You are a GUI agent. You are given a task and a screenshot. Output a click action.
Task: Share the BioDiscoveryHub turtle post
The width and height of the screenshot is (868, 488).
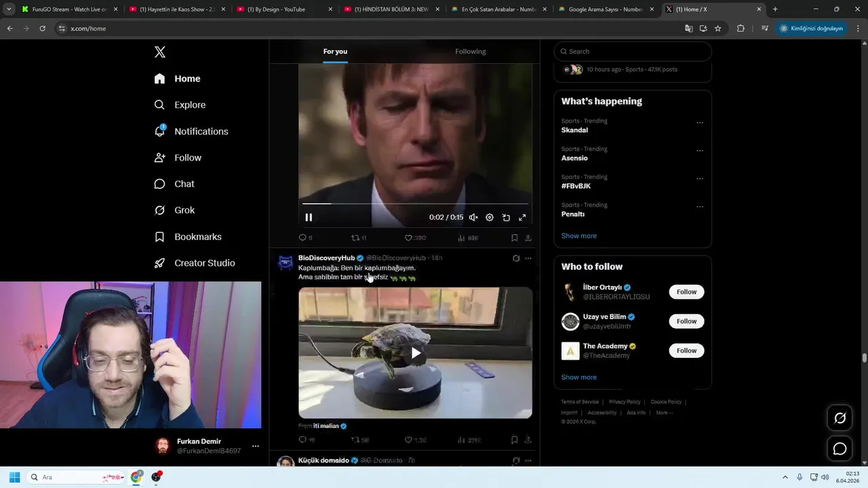(528, 440)
